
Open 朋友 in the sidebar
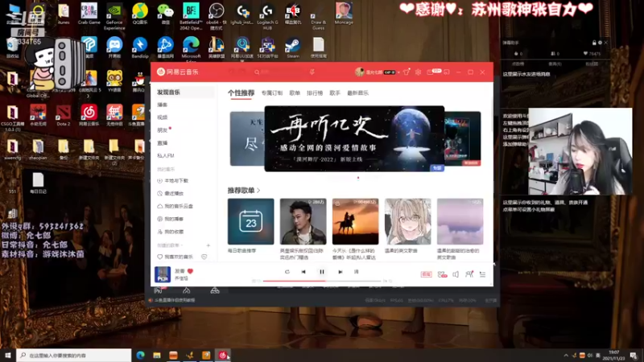point(163,130)
